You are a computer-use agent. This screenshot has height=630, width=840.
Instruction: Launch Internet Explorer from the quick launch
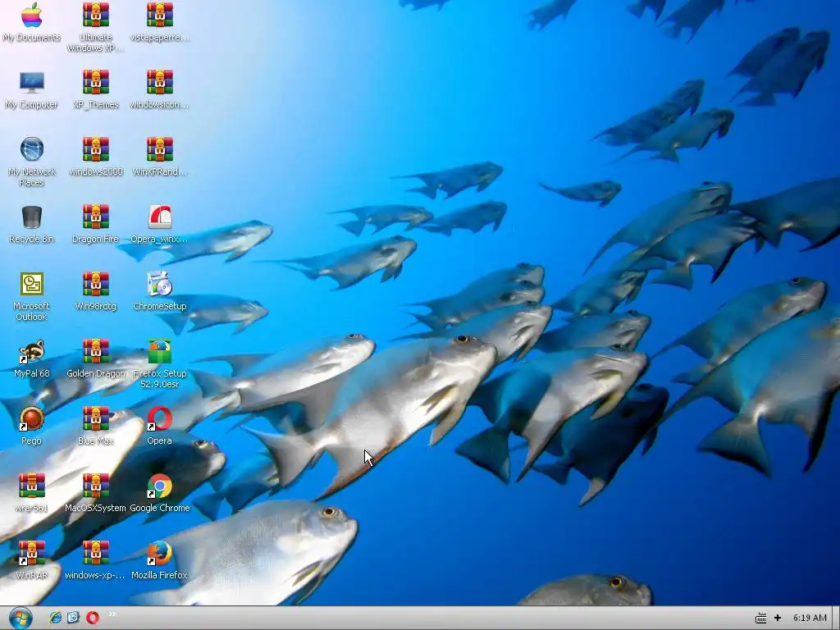(x=55, y=618)
